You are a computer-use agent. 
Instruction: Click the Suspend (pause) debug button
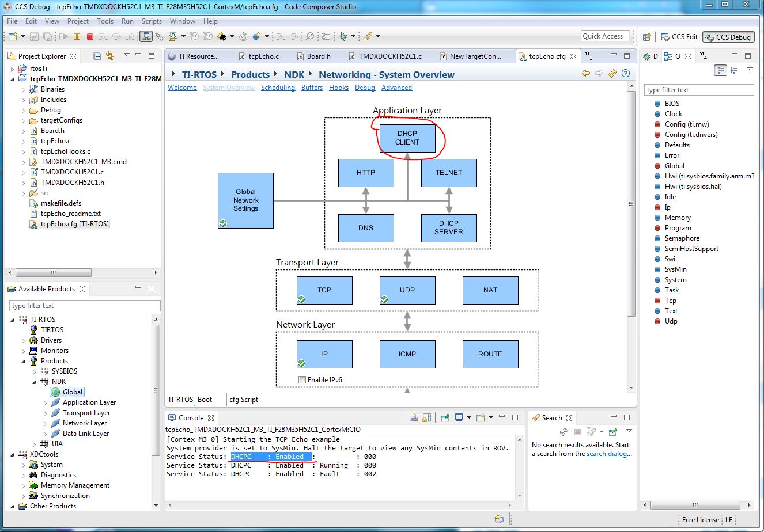coord(77,36)
